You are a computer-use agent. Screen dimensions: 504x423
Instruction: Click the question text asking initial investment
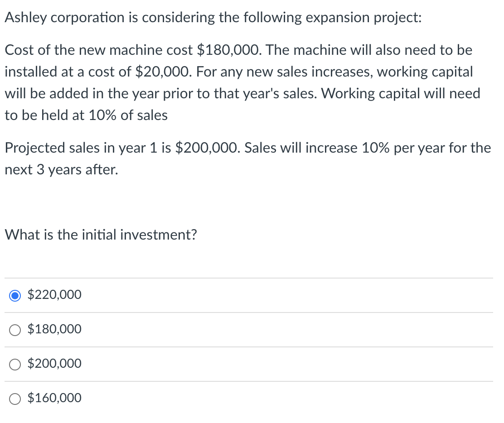101,235
